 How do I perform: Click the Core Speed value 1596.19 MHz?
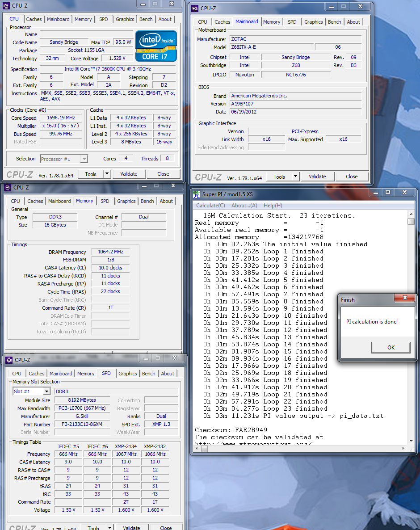(61, 118)
